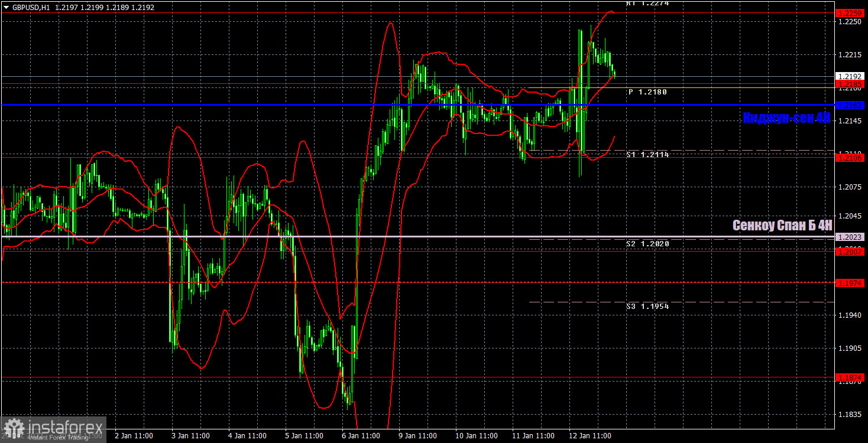
Task: Click the Киджун-сен 4Н line label
Action: pyautogui.click(x=787, y=118)
